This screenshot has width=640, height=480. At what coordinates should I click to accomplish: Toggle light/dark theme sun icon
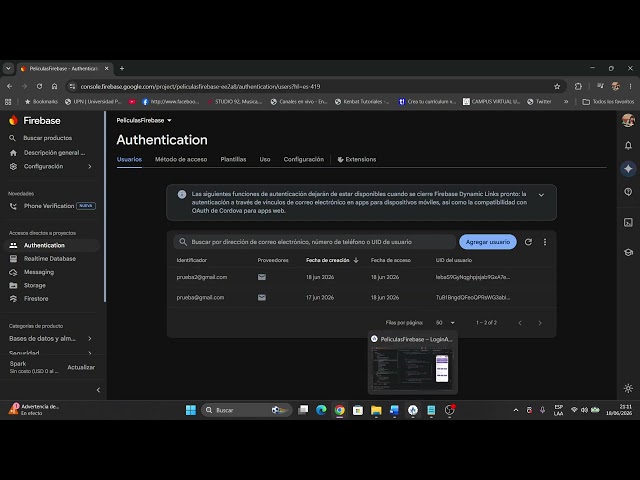click(628, 388)
